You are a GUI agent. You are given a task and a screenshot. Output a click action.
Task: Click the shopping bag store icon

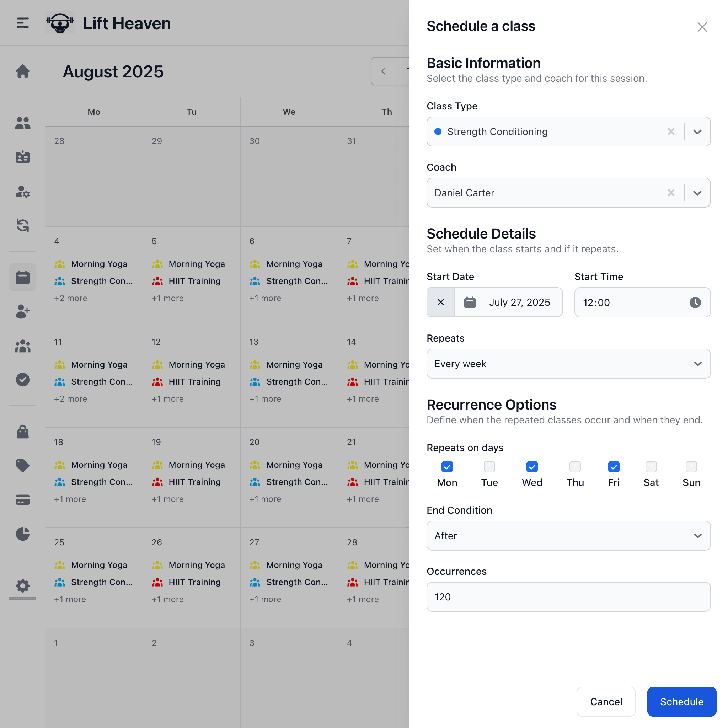coord(23,432)
